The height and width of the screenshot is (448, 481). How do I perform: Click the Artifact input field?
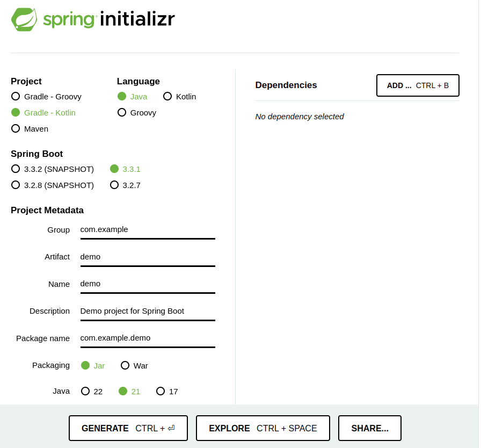pyautogui.click(x=147, y=256)
